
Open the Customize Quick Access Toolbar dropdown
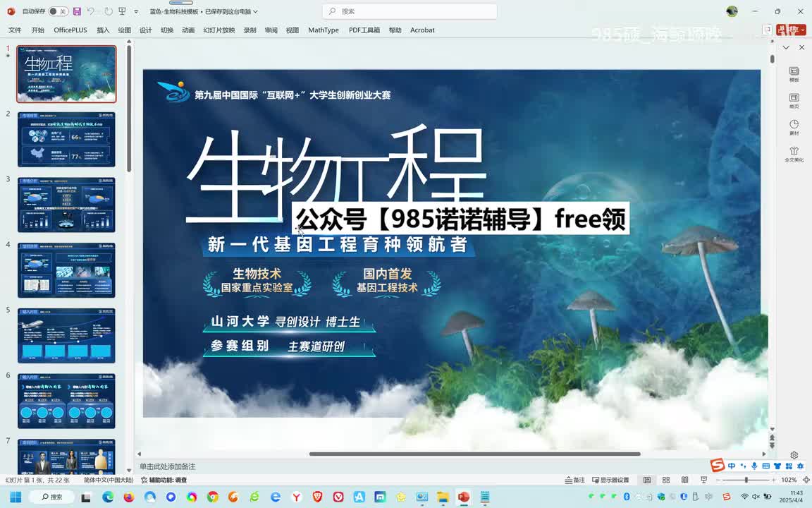point(136,11)
